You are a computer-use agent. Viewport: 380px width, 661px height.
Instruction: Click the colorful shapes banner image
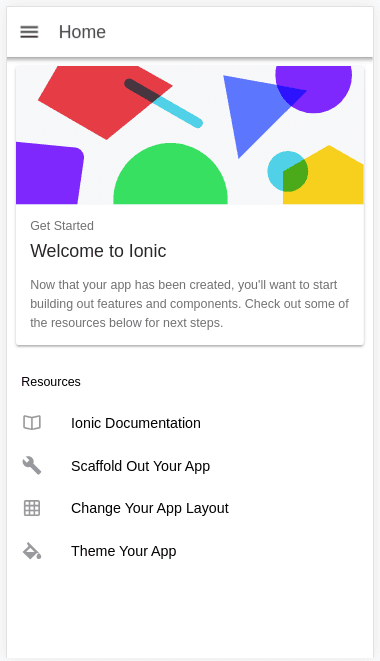click(190, 135)
